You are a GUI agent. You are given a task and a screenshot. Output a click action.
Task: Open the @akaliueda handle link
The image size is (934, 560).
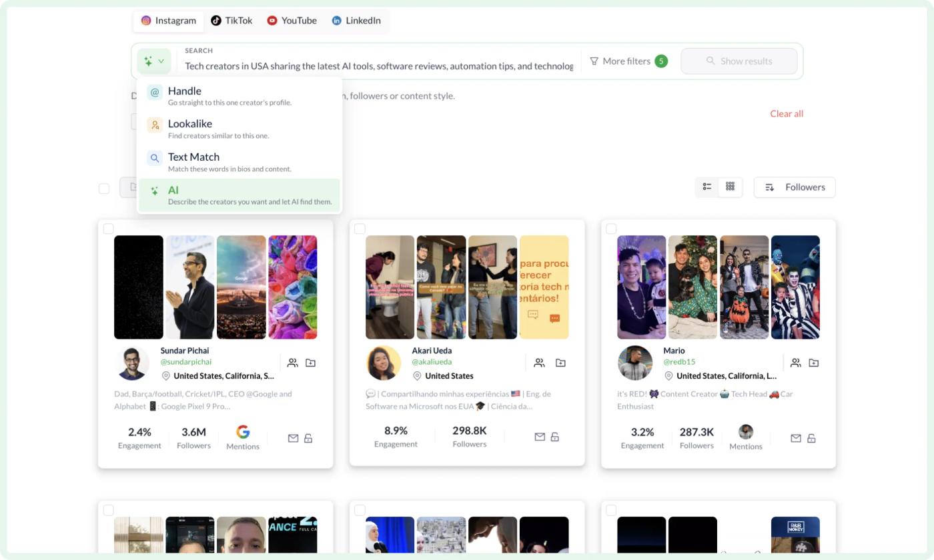(432, 362)
